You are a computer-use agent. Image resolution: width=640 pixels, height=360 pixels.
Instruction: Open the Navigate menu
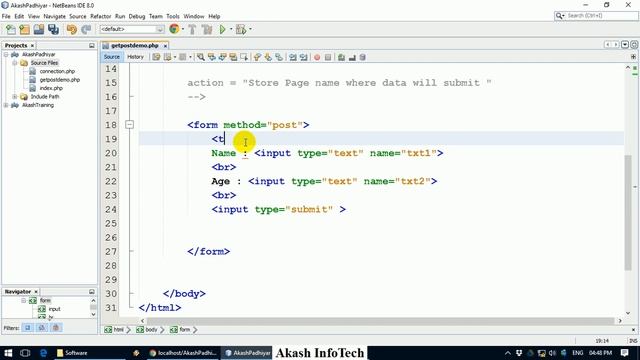pos(54,16)
